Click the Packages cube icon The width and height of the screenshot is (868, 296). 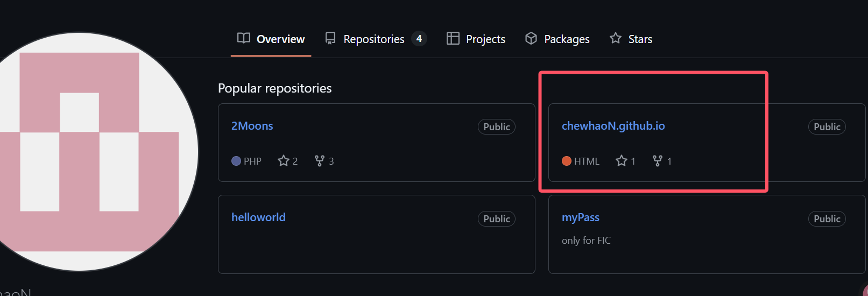531,38
